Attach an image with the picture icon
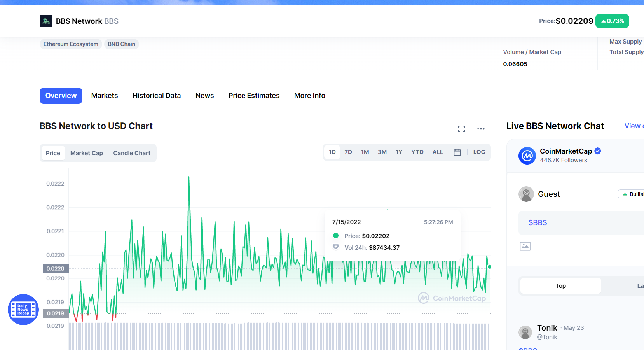 click(525, 246)
